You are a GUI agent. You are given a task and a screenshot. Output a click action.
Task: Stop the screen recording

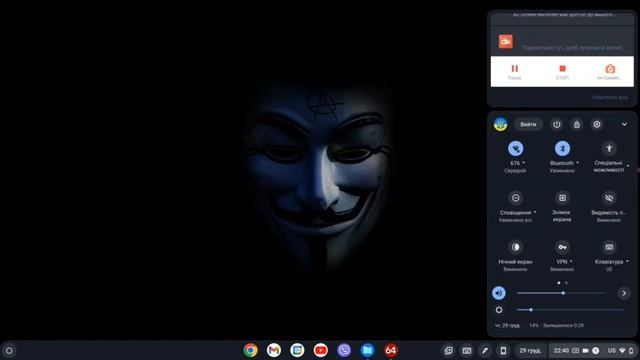562,71
